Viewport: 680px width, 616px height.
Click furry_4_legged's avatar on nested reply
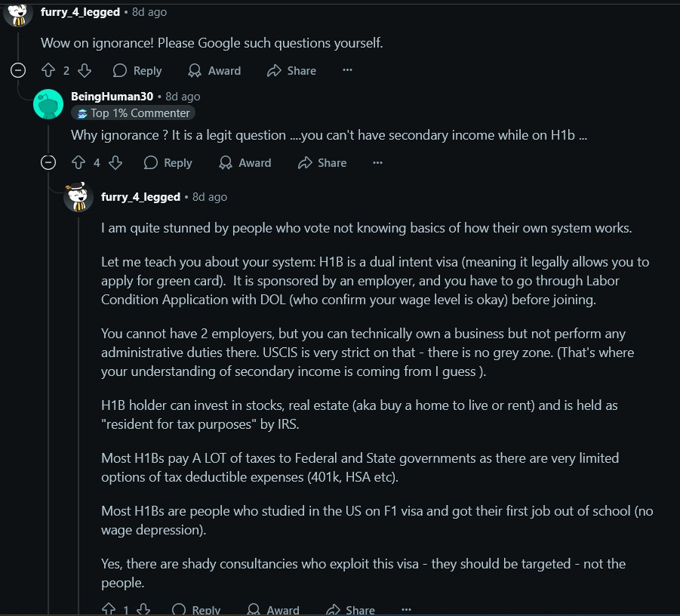pos(78,197)
